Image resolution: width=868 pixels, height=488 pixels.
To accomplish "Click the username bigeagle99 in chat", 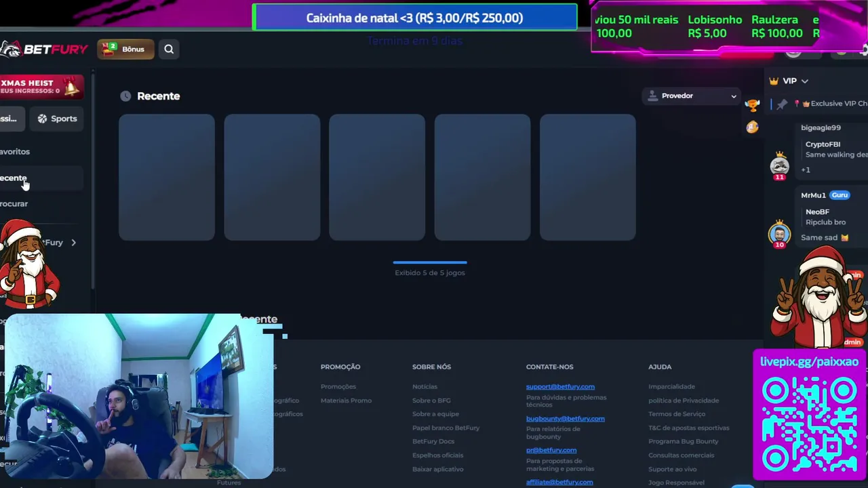I will click(821, 127).
